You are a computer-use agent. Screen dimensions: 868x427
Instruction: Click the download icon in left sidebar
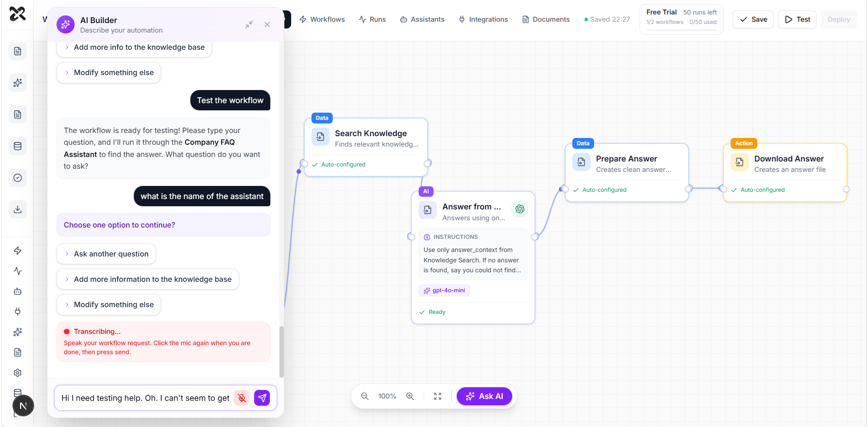(18, 209)
